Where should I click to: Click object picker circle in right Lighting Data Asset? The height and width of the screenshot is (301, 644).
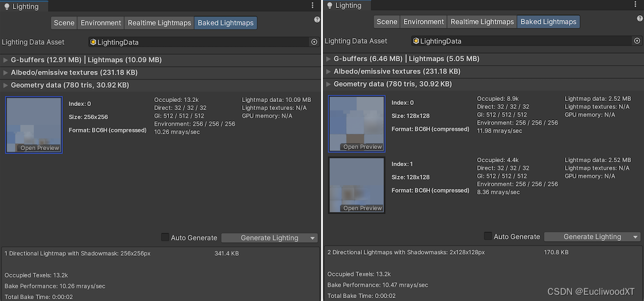(x=637, y=41)
